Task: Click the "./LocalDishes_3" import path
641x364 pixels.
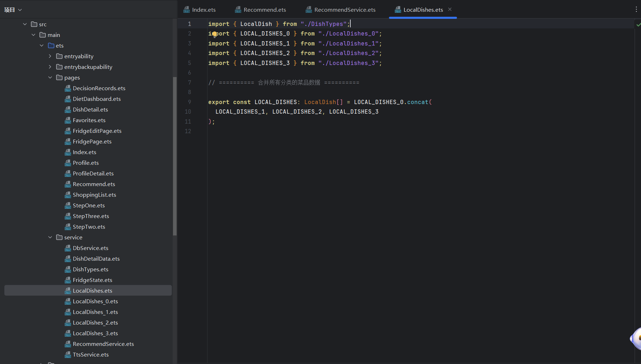Action: (x=348, y=63)
